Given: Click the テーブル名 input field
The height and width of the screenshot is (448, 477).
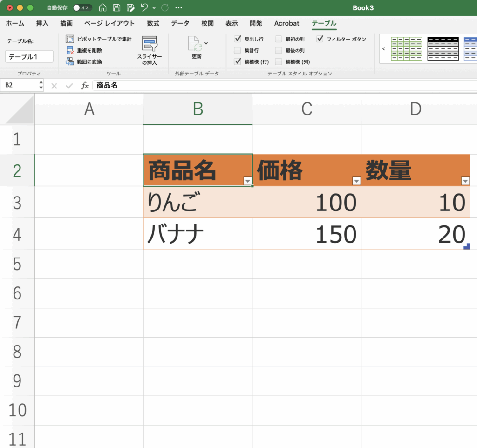Looking at the screenshot, I should tap(29, 57).
